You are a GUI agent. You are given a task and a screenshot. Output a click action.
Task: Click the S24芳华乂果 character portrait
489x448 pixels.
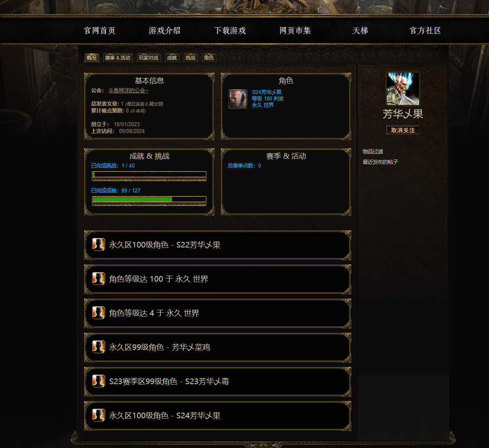(238, 99)
